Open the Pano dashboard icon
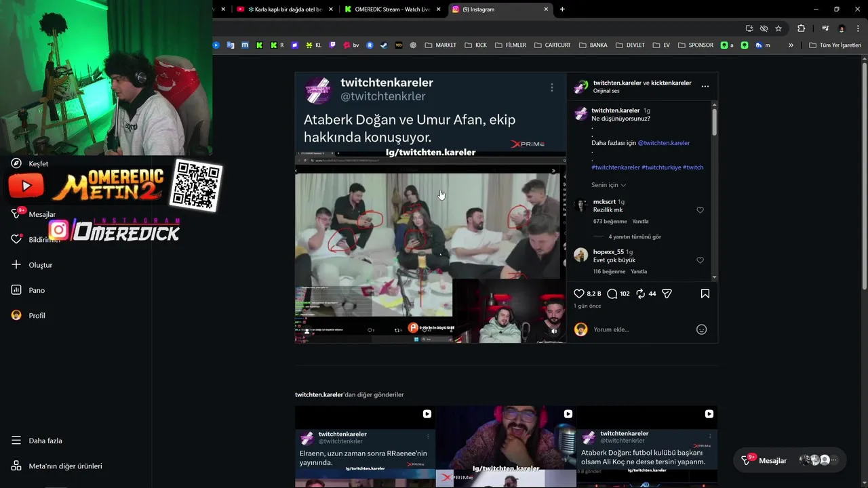This screenshot has height=488, width=868. [16, 290]
